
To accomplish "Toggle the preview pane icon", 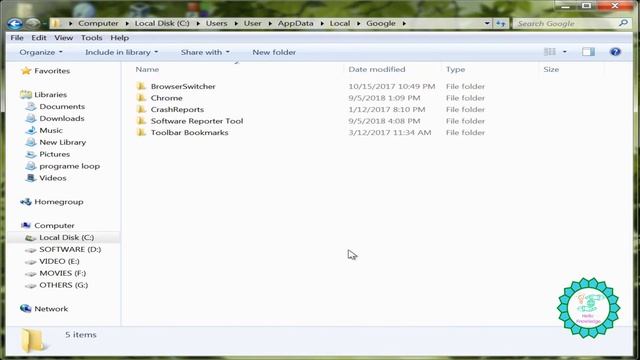I will click(x=588, y=52).
